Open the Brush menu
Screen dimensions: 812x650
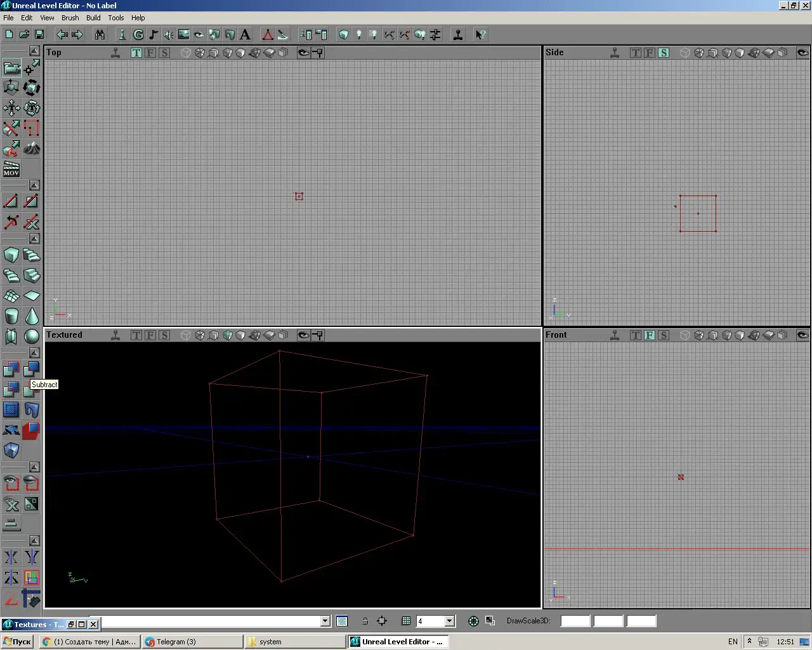coord(70,18)
